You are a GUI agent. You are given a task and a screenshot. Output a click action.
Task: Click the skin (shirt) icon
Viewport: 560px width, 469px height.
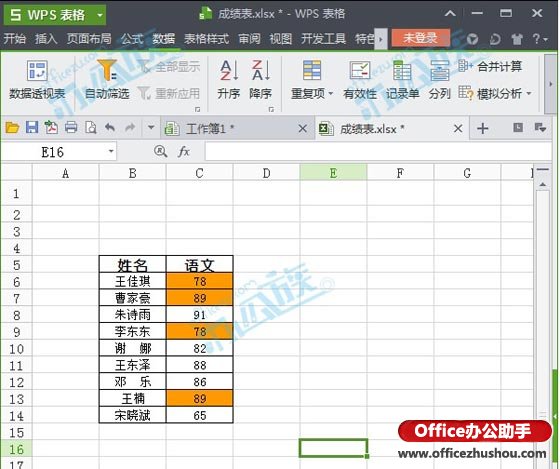click(517, 39)
